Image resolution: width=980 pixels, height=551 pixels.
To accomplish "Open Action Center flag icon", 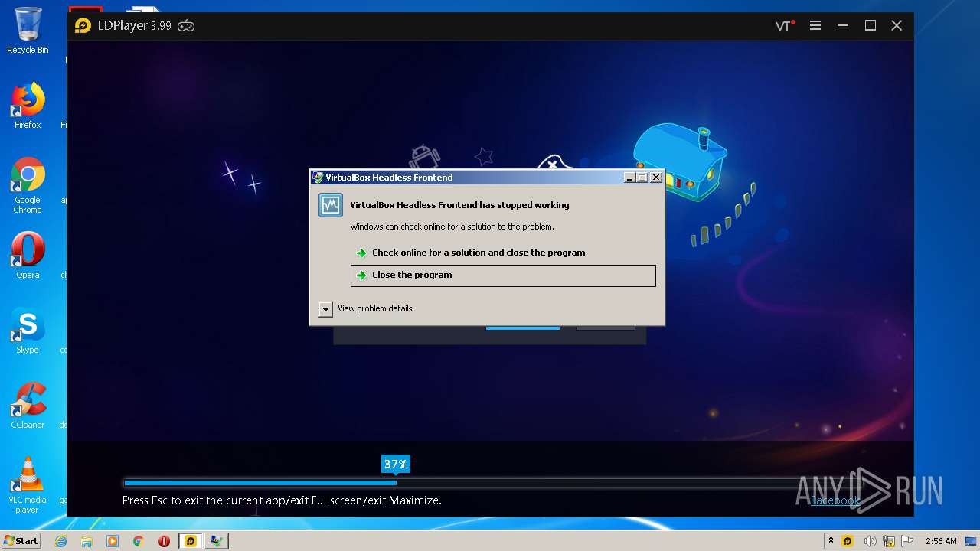I will pos(908,541).
